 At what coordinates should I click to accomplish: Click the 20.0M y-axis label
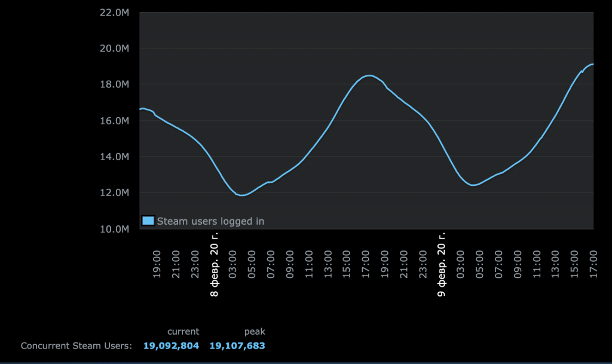(x=115, y=48)
